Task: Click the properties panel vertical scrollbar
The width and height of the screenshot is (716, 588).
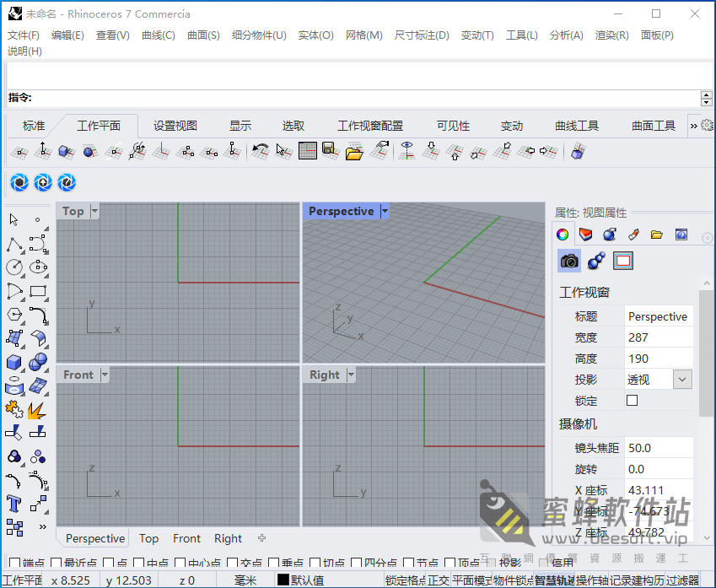Action: click(x=707, y=352)
